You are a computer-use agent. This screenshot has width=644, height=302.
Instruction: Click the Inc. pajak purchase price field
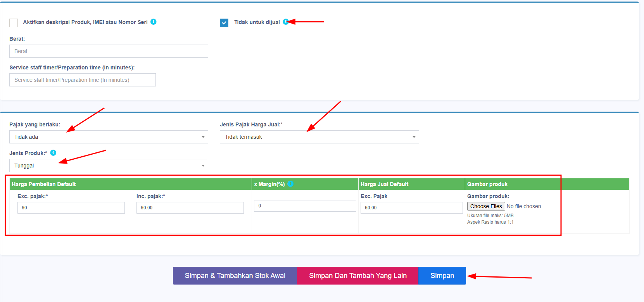tap(190, 208)
